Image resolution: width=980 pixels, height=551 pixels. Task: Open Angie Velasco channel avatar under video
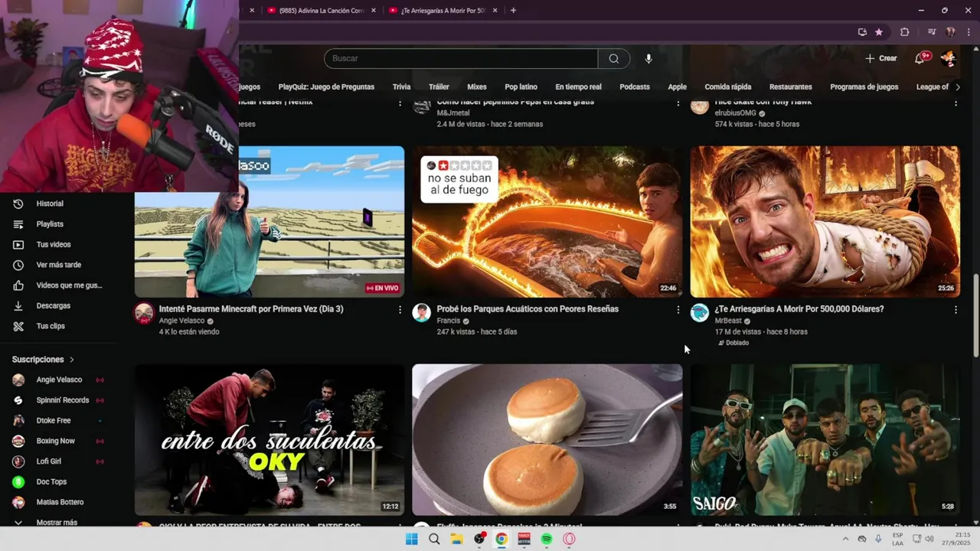144,312
